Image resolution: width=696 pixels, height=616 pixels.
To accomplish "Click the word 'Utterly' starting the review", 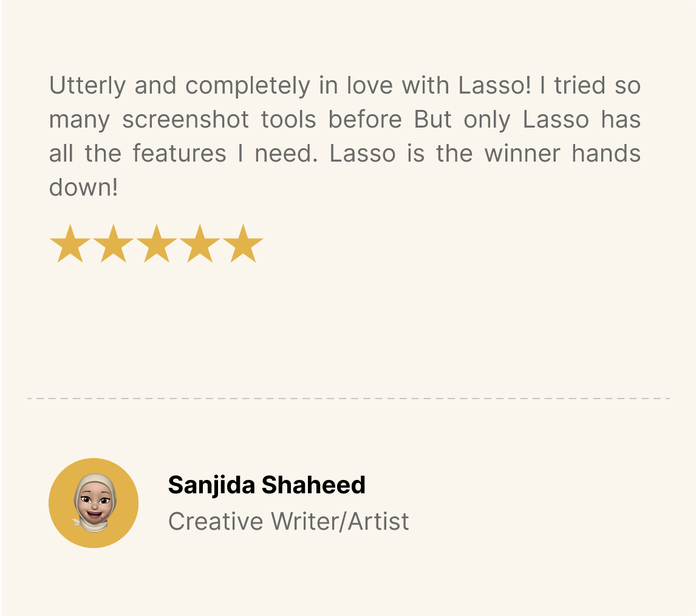I will (87, 86).
